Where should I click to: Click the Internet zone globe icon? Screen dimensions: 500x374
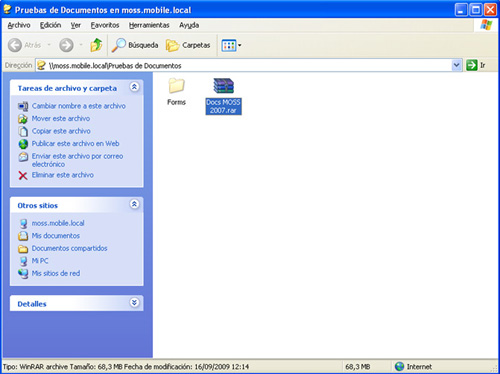point(399,367)
